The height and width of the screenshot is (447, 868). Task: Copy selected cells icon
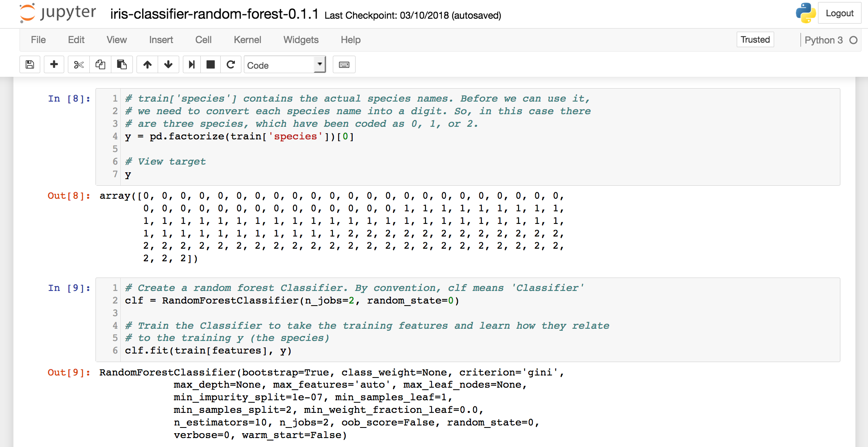click(x=100, y=65)
